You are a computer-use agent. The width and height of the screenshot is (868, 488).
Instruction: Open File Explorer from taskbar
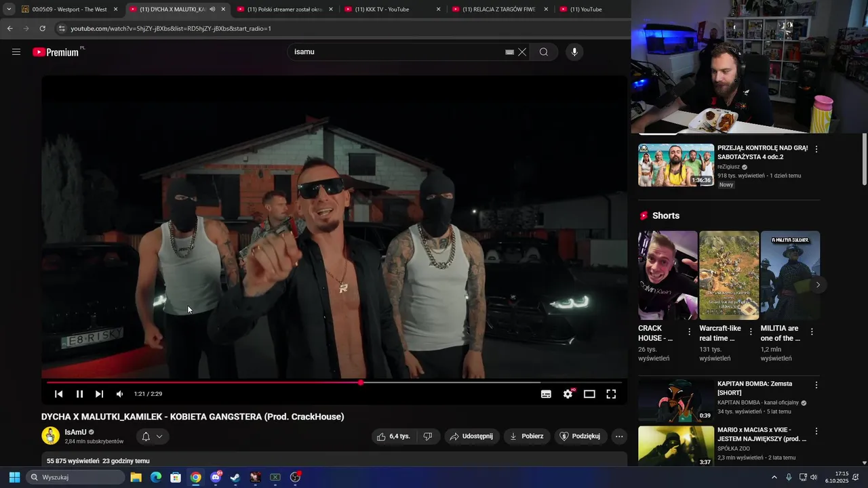pos(136,477)
